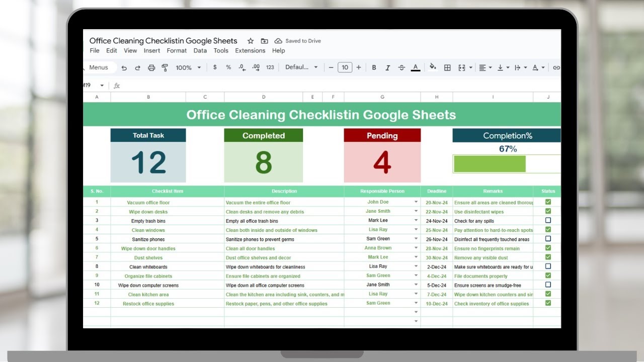Click the fx formula icon

[117, 85]
